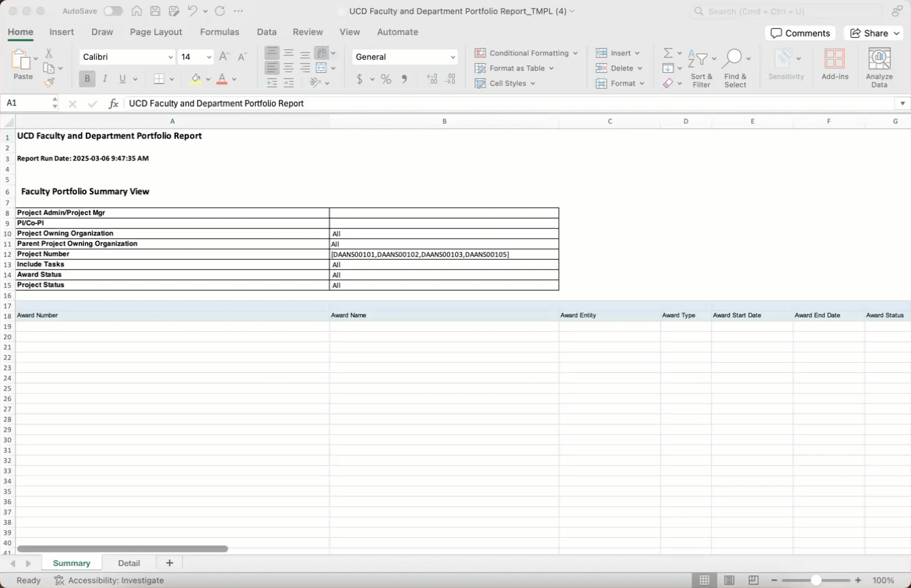This screenshot has height=588, width=911.
Task: Click the percent style icon
Action: (x=386, y=79)
